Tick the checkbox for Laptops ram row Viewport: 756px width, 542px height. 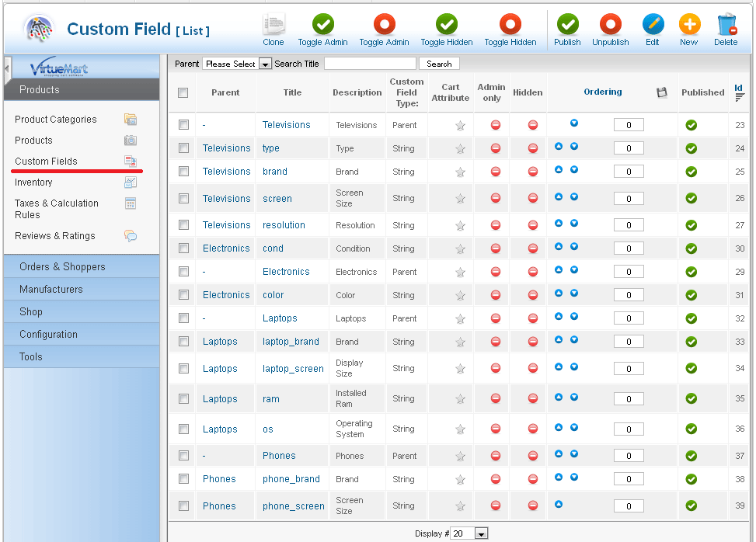pyautogui.click(x=183, y=398)
